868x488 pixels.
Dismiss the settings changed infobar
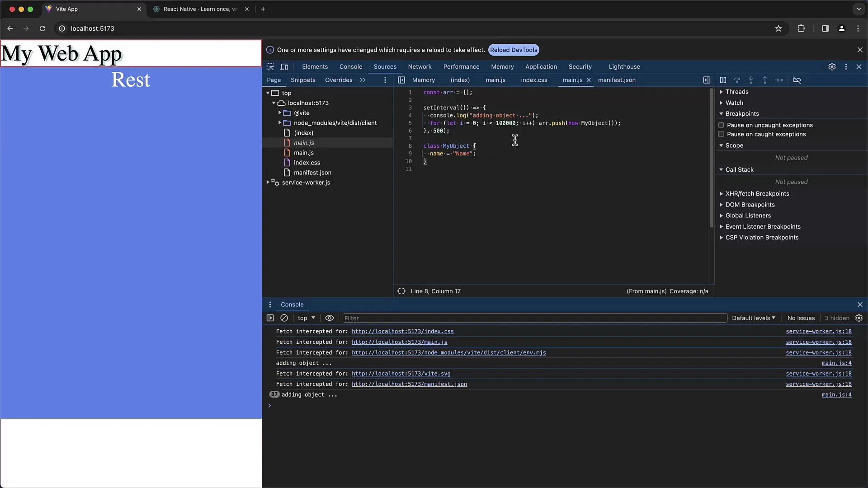click(x=860, y=50)
